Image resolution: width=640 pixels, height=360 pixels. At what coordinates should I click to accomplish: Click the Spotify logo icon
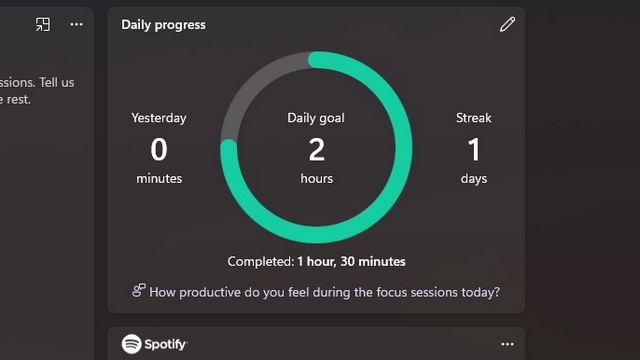131,344
